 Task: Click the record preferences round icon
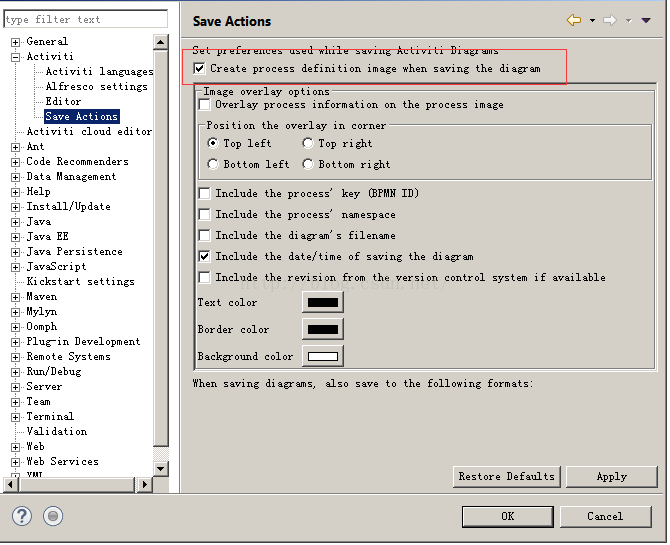click(53, 516)
